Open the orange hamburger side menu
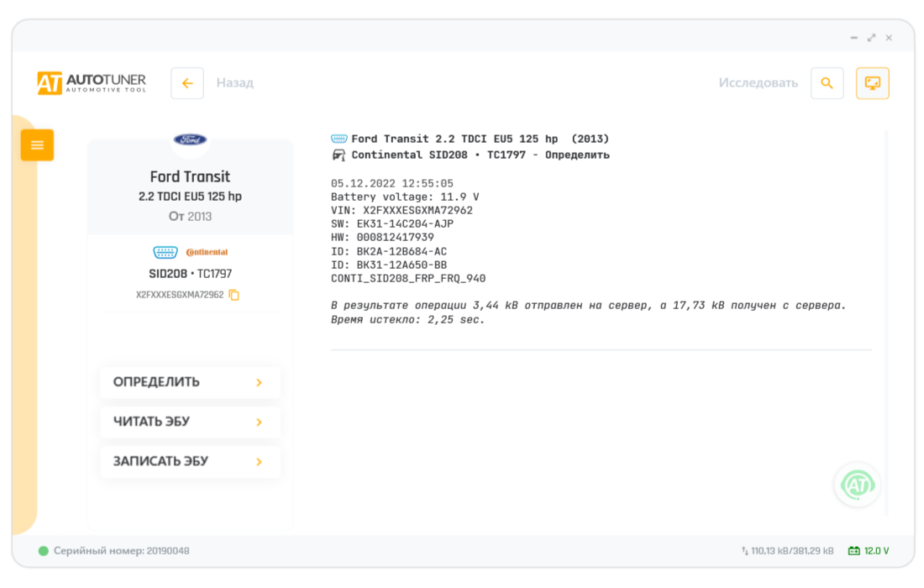Viewport: 924px width, 588px height. point(37,145)
